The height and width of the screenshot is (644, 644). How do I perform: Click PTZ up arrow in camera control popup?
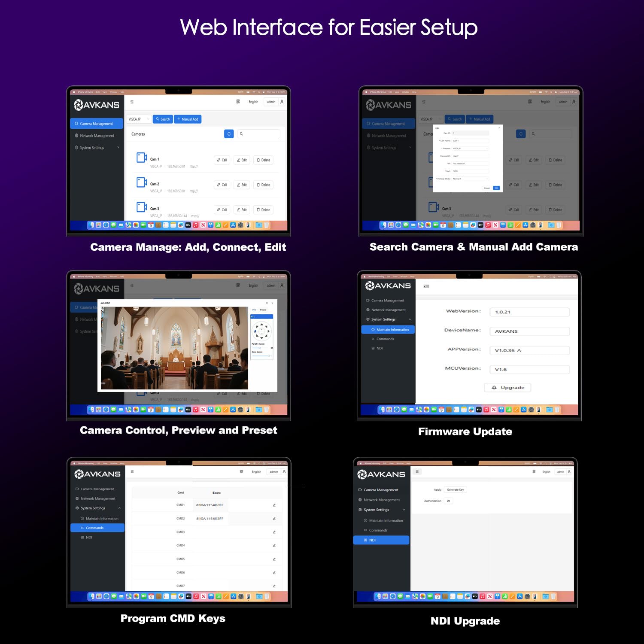click(262, 325)
